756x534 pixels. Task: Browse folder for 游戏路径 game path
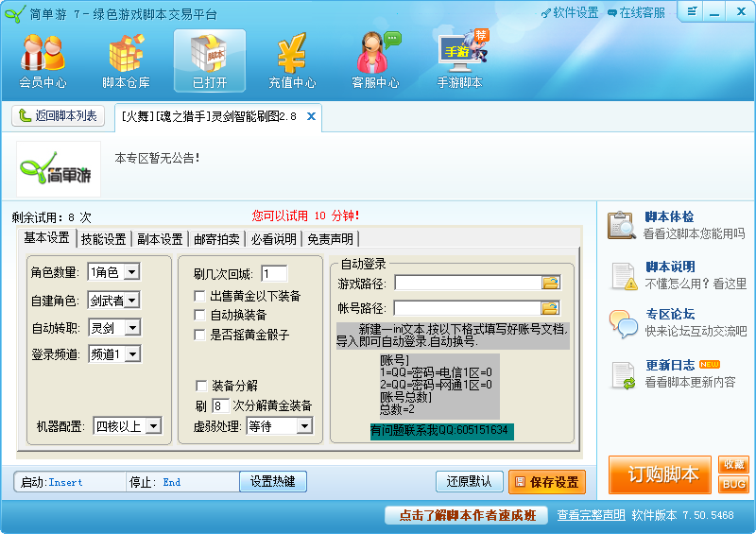[550, 282]
